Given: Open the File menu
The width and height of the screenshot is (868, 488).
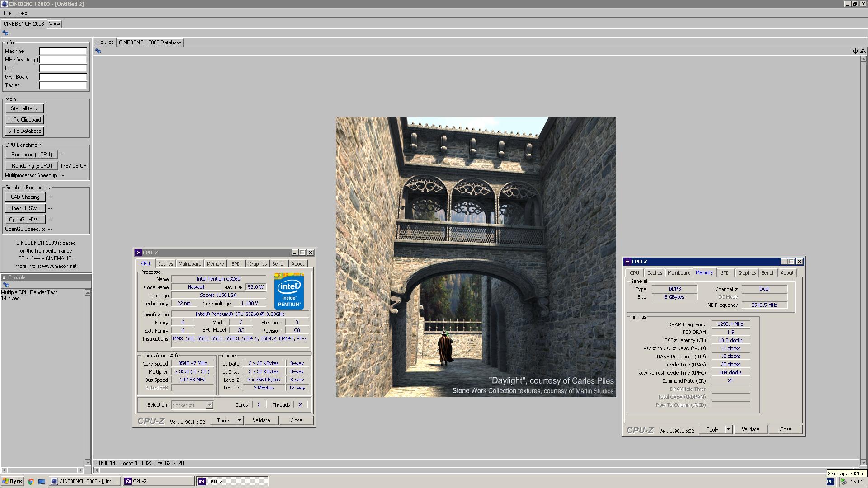Looking at the screenshot, I should click(7, 13).
